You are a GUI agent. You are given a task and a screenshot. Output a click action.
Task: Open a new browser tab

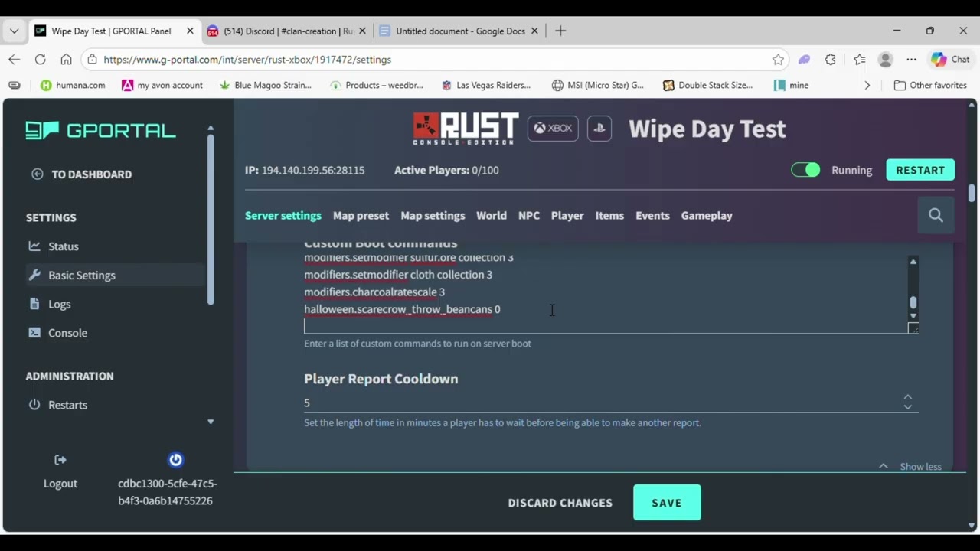tap(560, 31)
